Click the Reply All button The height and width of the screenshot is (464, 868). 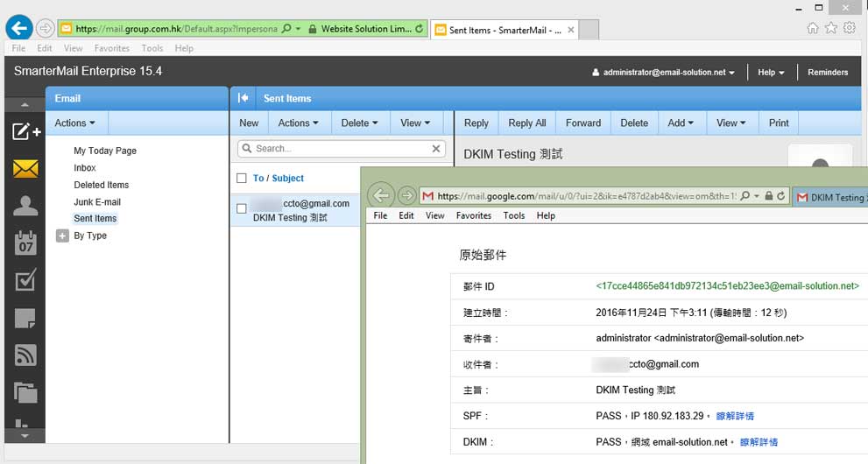coord(527,123)
